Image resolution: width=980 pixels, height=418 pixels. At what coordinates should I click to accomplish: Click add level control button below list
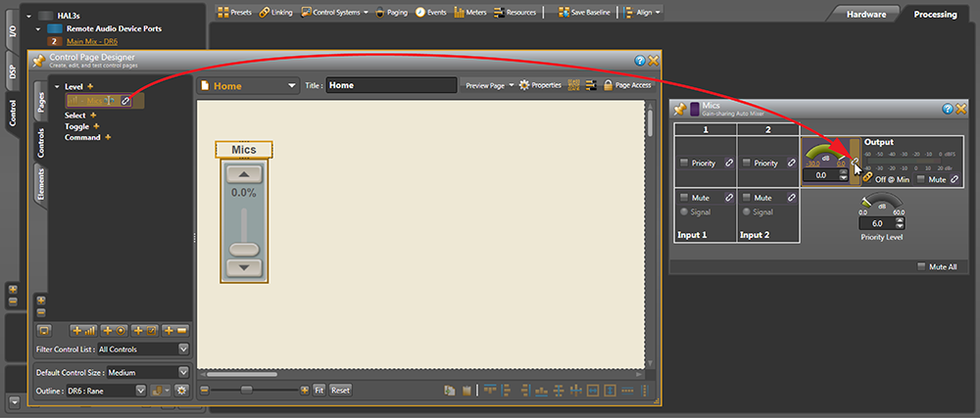click(83, 331)
